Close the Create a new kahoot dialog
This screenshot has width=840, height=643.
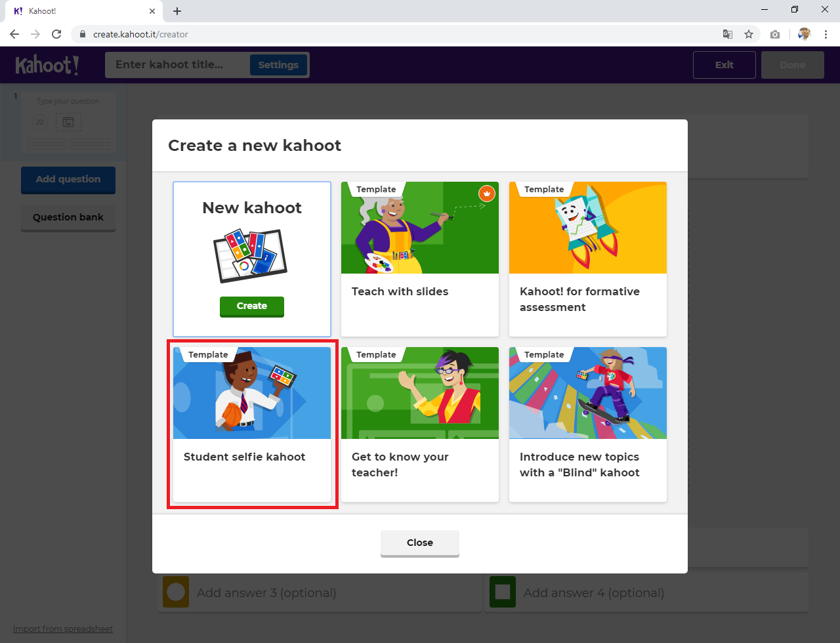tap(419, 543)
